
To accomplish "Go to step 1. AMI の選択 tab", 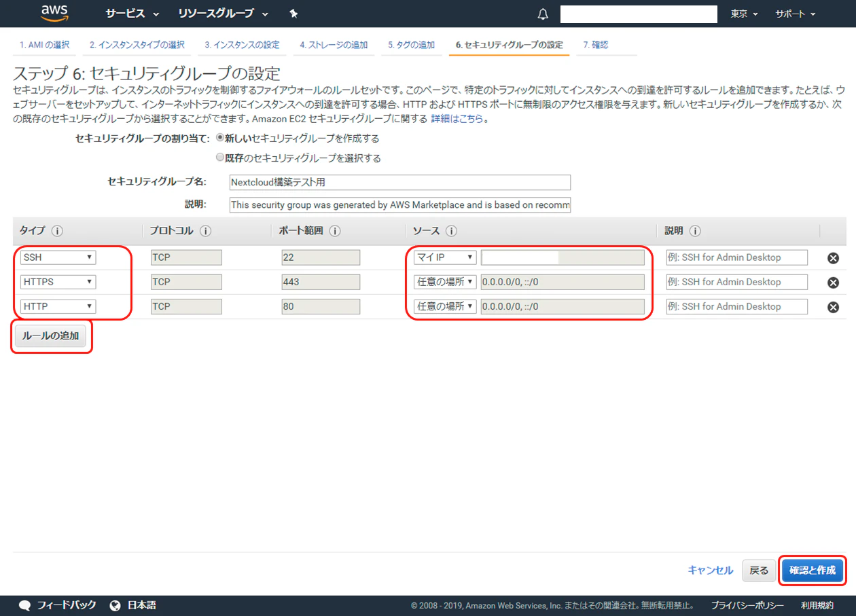I will (44, 45).
